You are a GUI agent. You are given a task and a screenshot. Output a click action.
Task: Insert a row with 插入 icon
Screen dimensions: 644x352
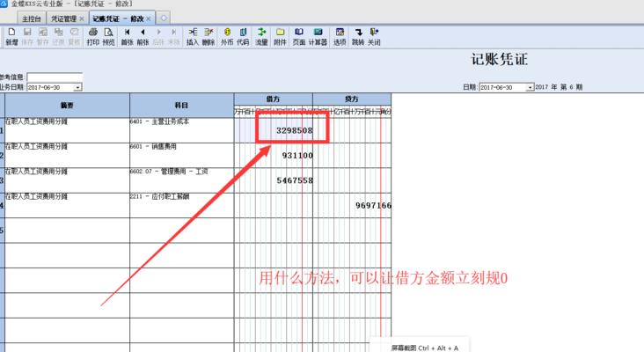(192, 37)
